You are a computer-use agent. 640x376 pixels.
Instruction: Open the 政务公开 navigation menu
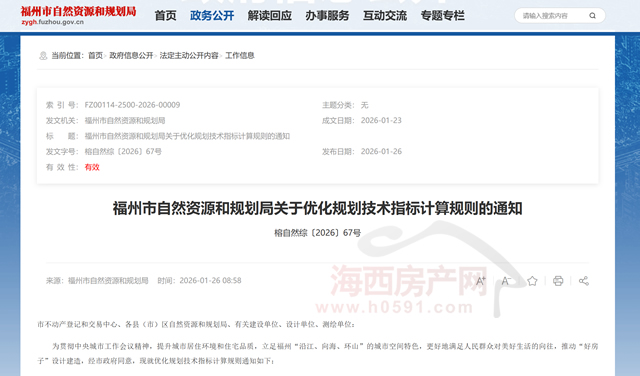coord(212,16)
